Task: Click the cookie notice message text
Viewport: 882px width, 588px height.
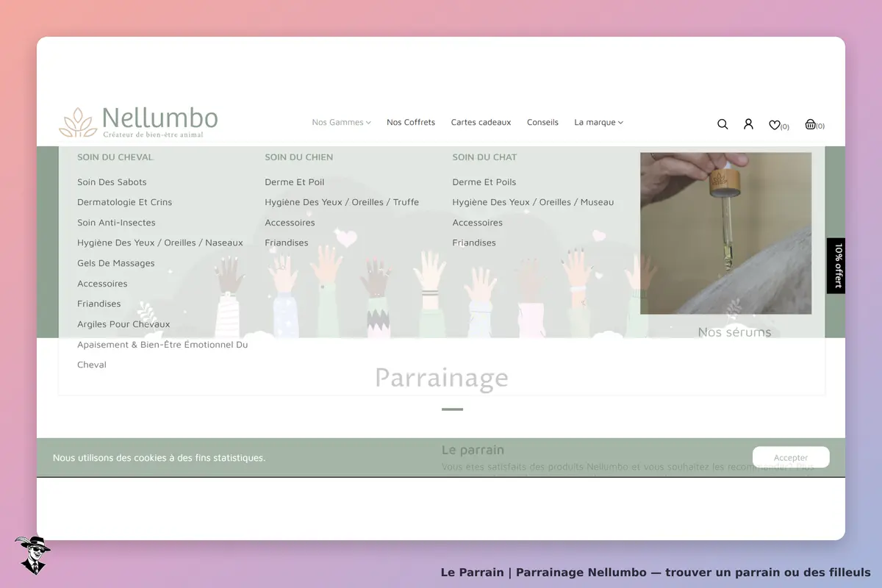Action: [x=159, y=458]
